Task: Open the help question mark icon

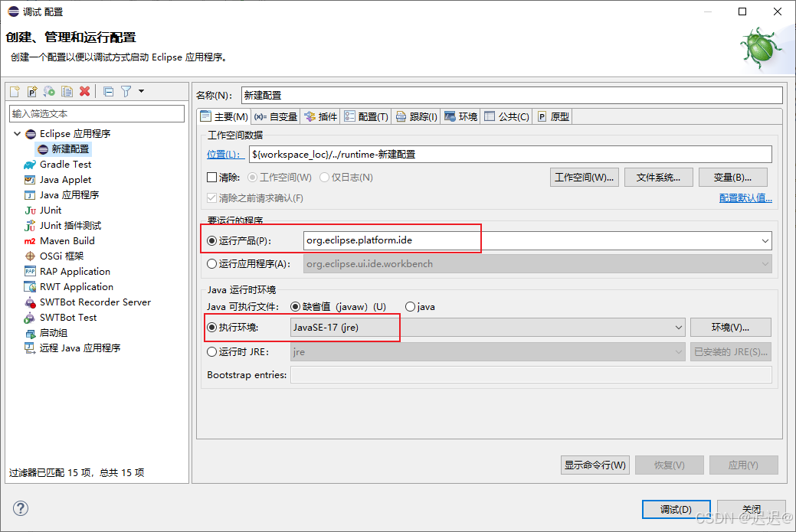Action: pyautogui.click(x=21, y=508)
